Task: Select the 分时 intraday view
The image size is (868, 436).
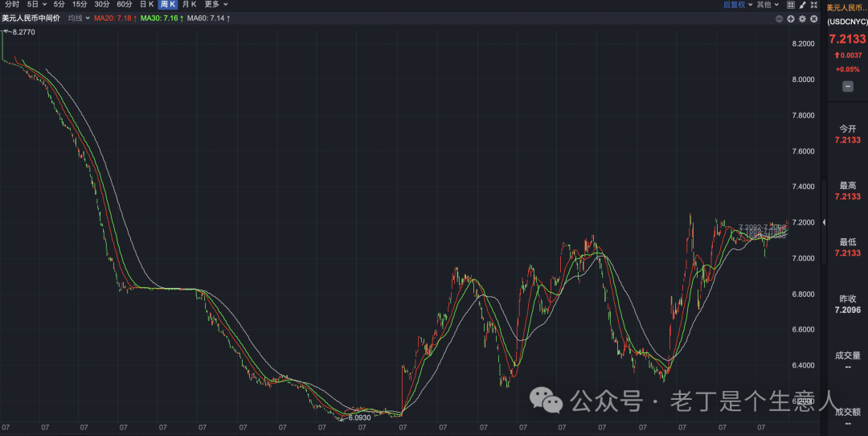Action: pos(11,5)
